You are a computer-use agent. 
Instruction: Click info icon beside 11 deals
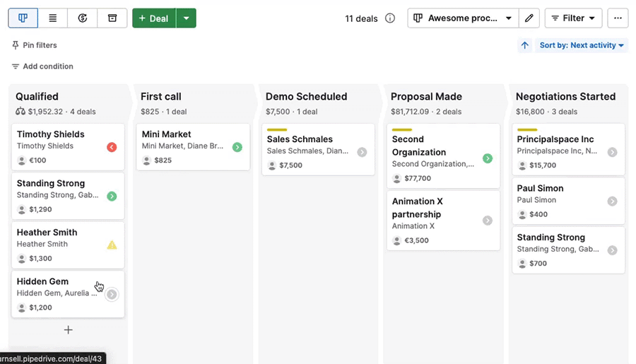[390, 18]
